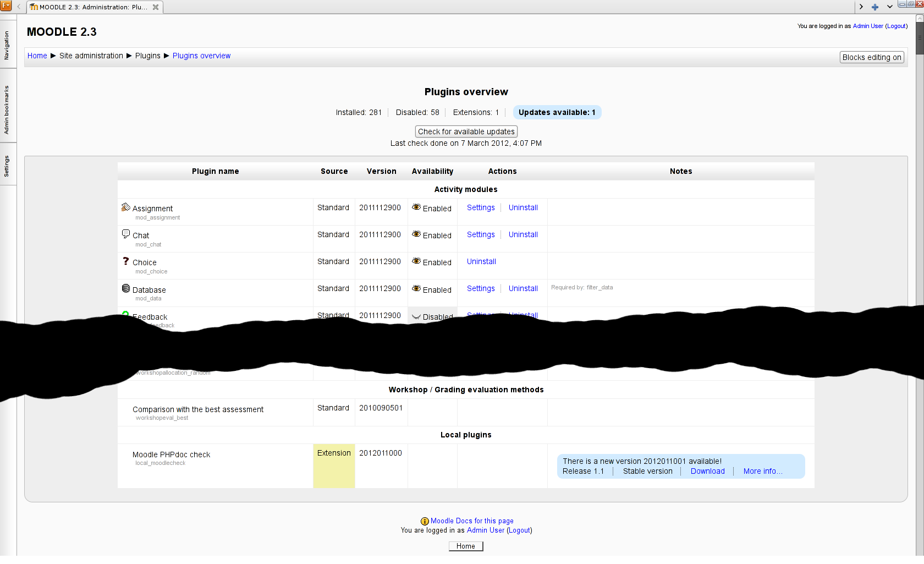The height and width of the screenshot is (564, 924).
Task: Click the 'Extensions: 1' summary text
Action: pyautogui.click(x=476, y=112)
